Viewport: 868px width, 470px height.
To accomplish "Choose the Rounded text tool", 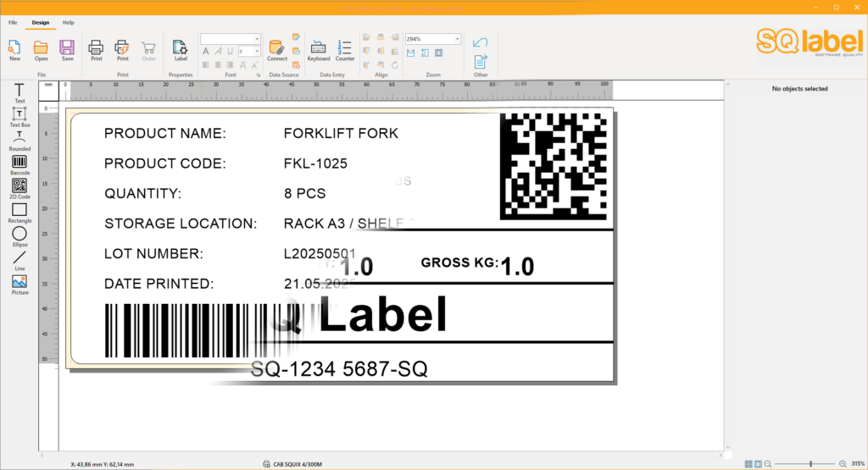I will coord(19,138).
